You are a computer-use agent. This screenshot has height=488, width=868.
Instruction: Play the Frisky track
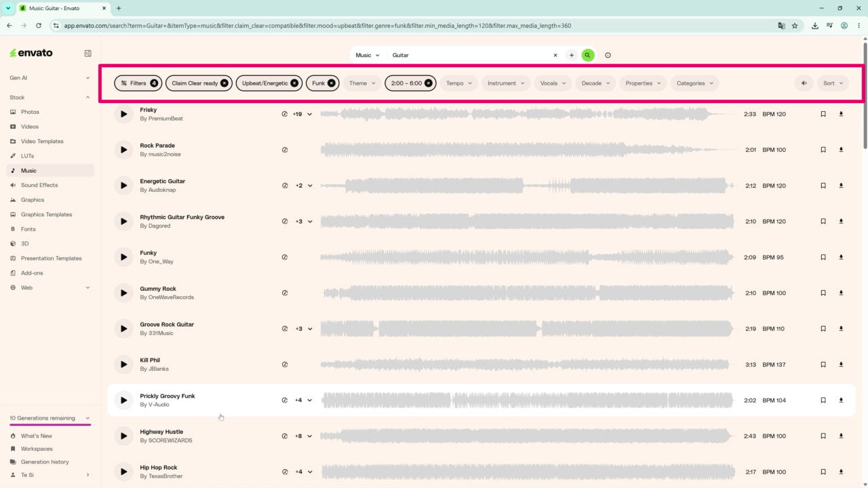click(x=123, y=114)
